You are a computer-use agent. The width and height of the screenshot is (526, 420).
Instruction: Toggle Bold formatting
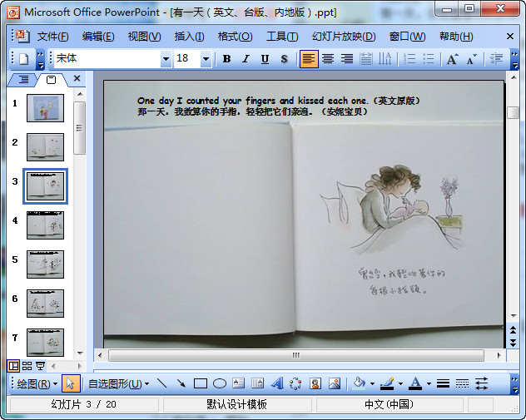pyautogui.click(x=226, y=59)
